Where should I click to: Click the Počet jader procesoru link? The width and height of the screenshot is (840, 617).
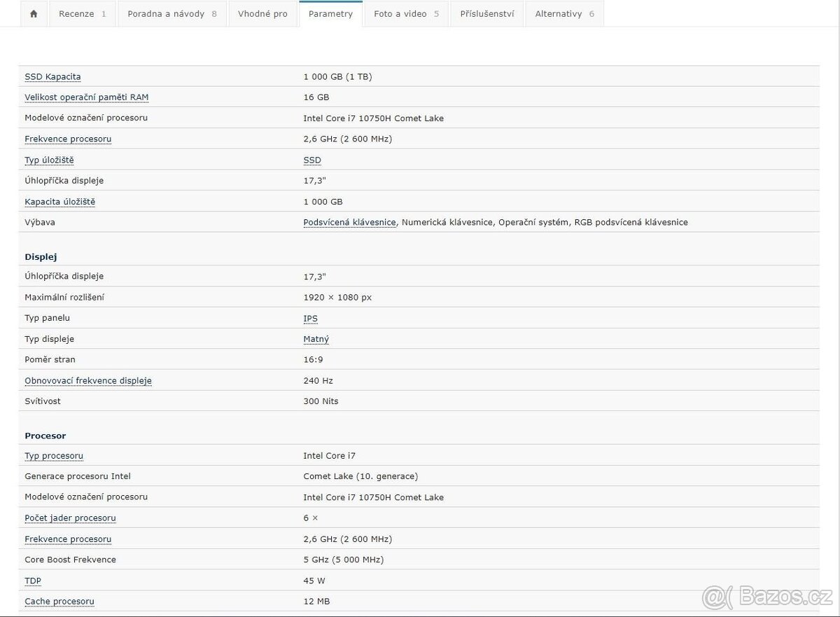[x=70, y=518]
